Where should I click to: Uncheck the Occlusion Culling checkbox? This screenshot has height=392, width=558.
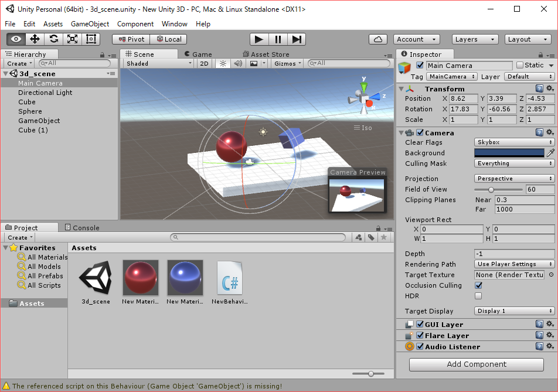coord(478,285)
